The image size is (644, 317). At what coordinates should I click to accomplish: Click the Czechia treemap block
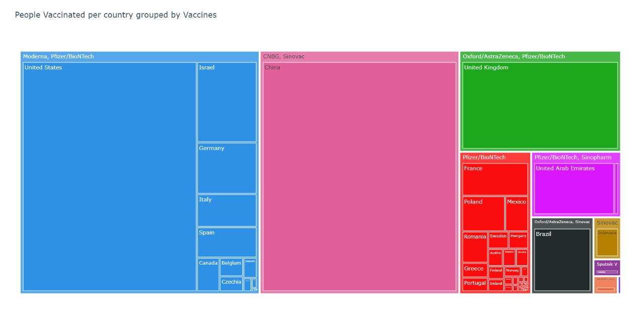(231, 284)
